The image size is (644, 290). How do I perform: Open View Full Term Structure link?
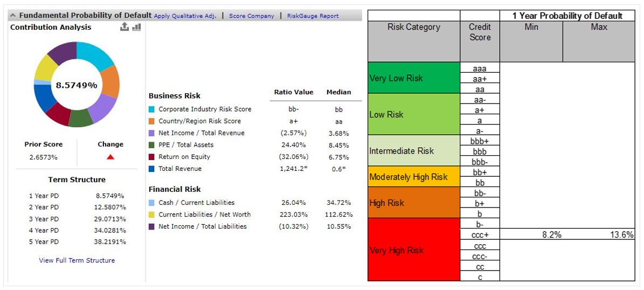77,260
